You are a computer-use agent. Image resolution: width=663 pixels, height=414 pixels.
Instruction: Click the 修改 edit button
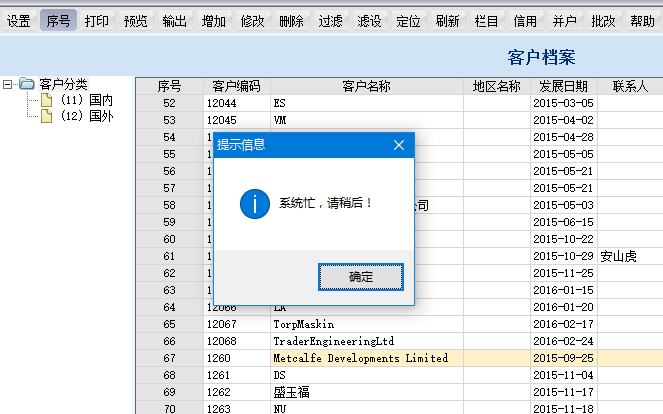(x=252, y=20)
